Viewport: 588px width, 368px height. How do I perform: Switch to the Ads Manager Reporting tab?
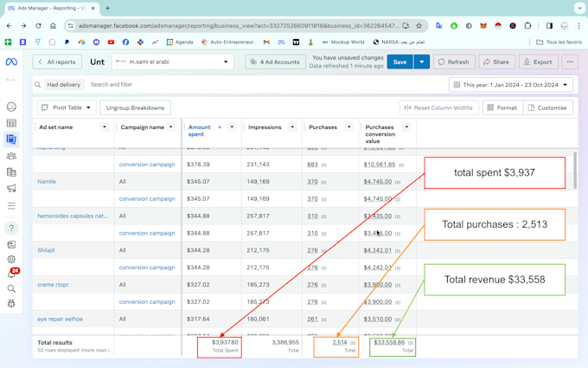(52, 9)
